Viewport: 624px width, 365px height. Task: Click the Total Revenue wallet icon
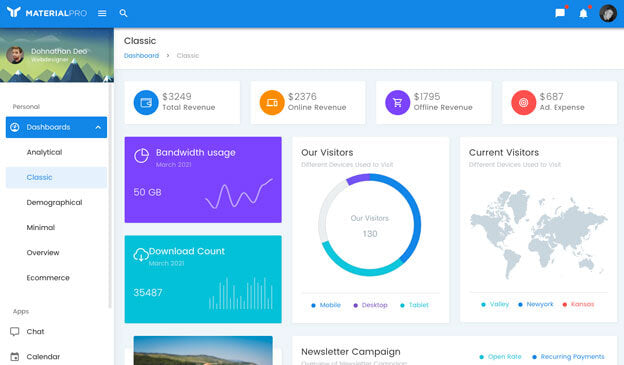(146, 103)
